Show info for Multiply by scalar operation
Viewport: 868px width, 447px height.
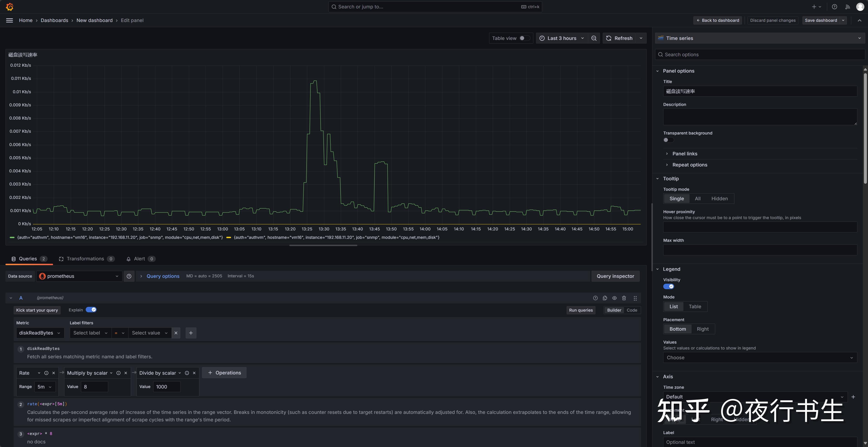pyautogui.click(x=119, y=373)
